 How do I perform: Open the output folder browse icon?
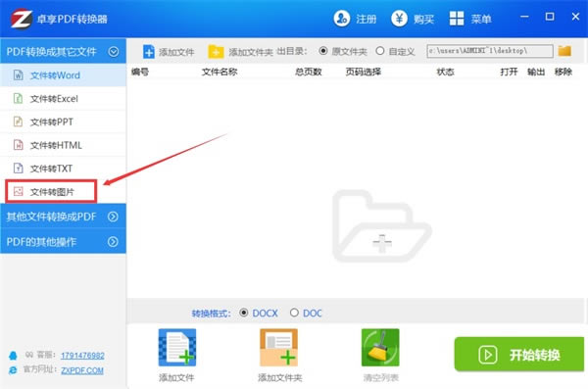pyautogui.click(x=564, y=51)
